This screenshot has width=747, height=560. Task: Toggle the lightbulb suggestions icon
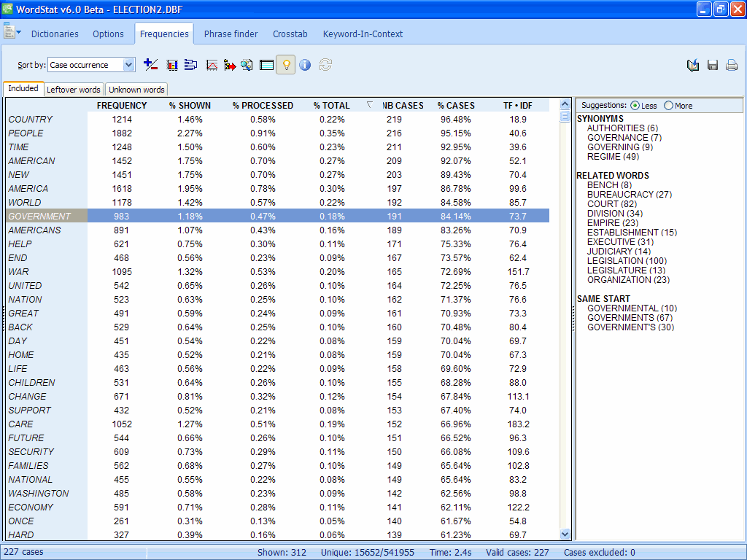pyautogui.click(x=286, y=65)
